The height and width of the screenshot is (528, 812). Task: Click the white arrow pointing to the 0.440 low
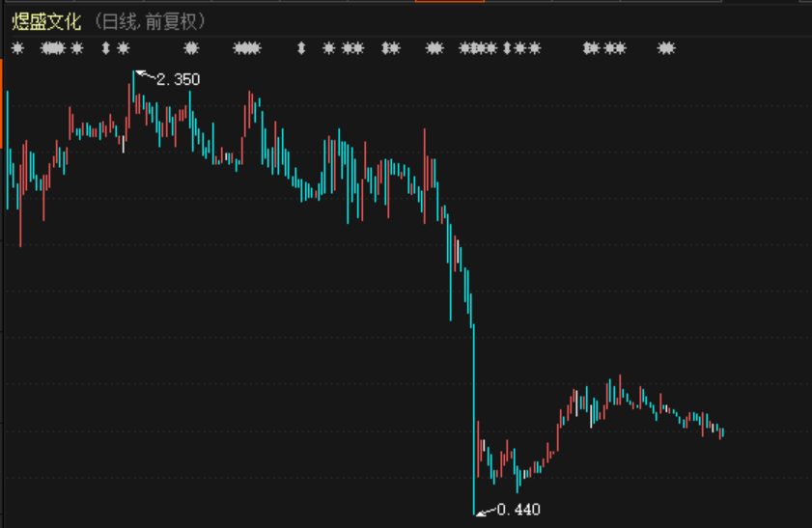click(x=485, y=510)
